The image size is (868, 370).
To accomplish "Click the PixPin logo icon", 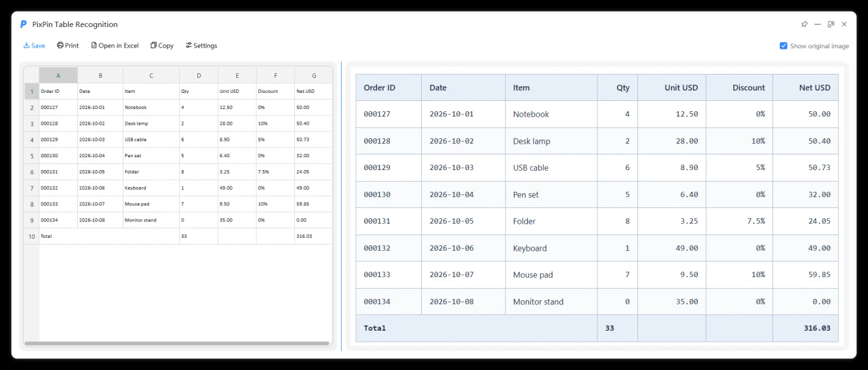I will point(23,24).
